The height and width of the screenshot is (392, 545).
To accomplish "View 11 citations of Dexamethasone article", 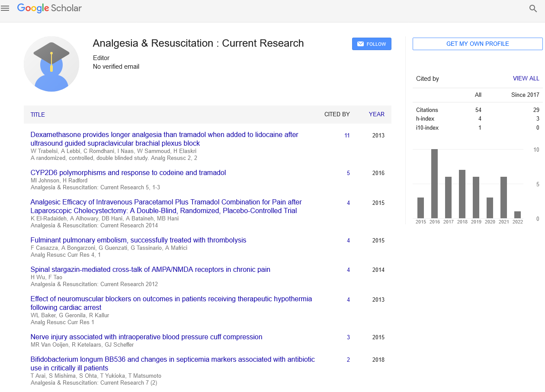I will 347,135.
